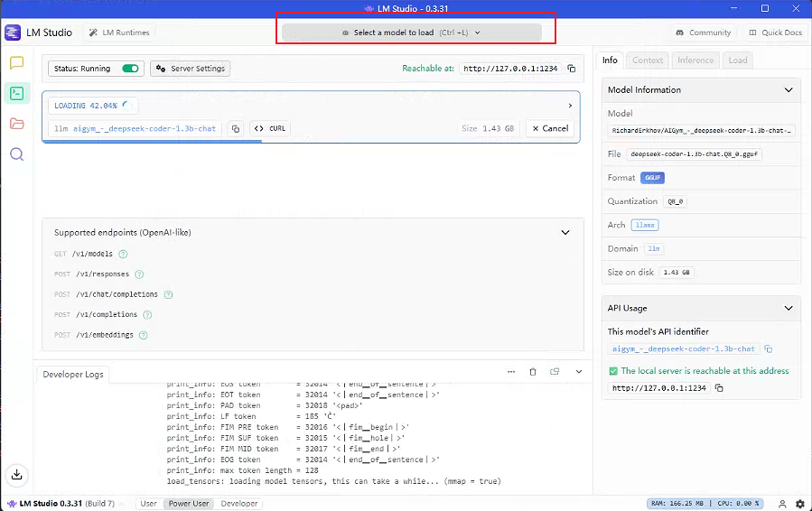Click the load_tensors log line
Image resolution: width=812 pixels, height=511 pixels.
tap(334, 481)
